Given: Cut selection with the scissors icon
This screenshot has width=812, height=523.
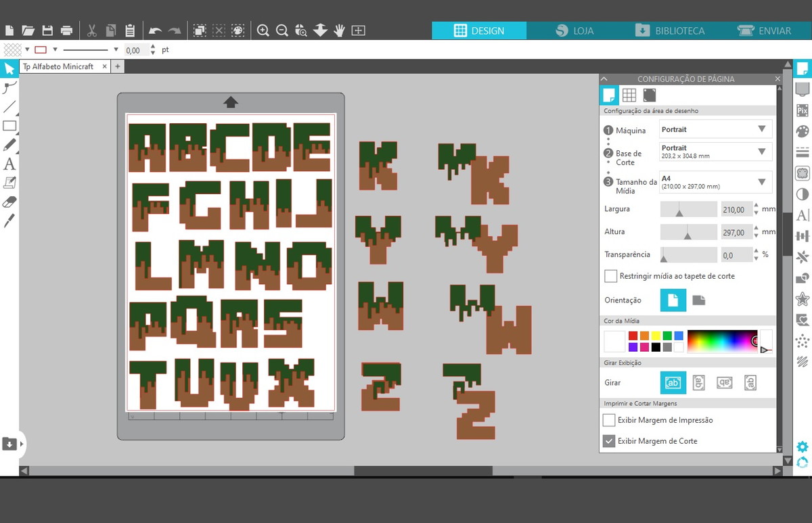Looking at the screenshot, I should 92,30.
